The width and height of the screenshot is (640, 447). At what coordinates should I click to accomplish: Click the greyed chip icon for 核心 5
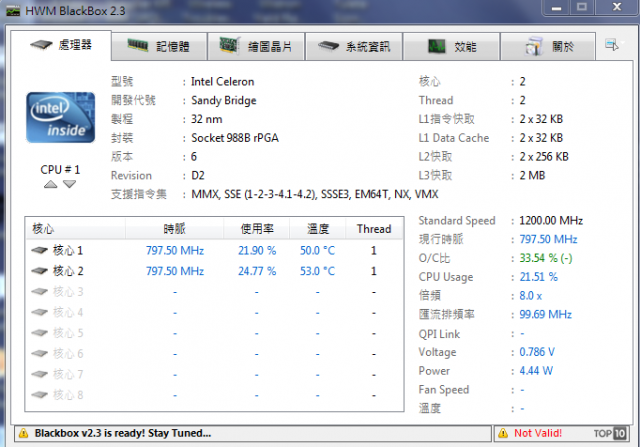point(40,333)
